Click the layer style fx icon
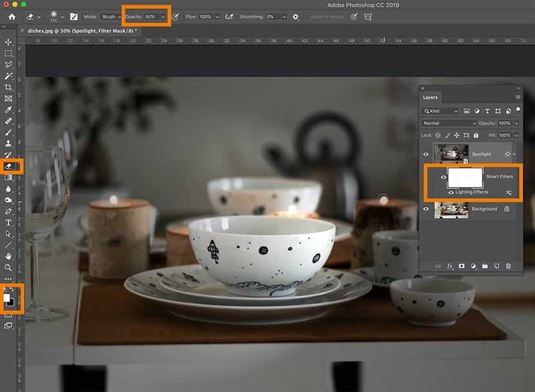Viewport: 535px width, 392px height. (x=450, y=266)
